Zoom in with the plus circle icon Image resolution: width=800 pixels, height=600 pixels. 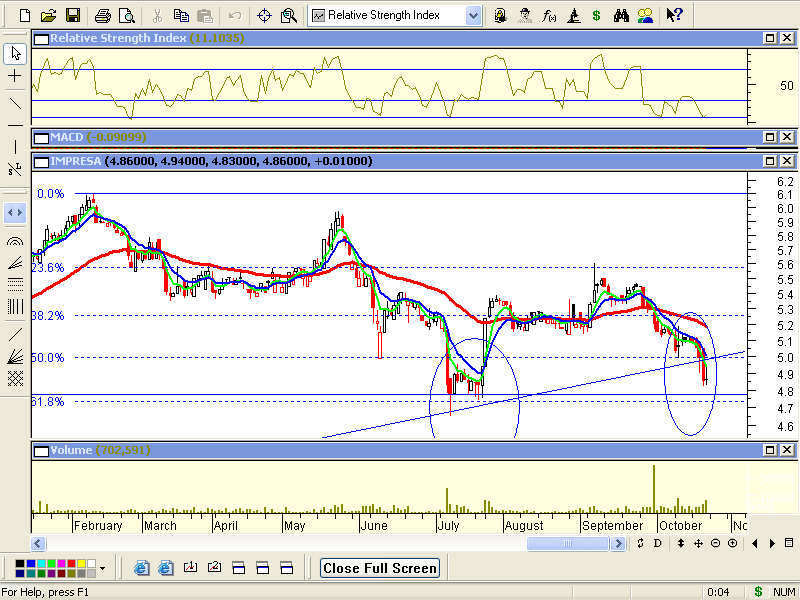(x=732, y=543)
